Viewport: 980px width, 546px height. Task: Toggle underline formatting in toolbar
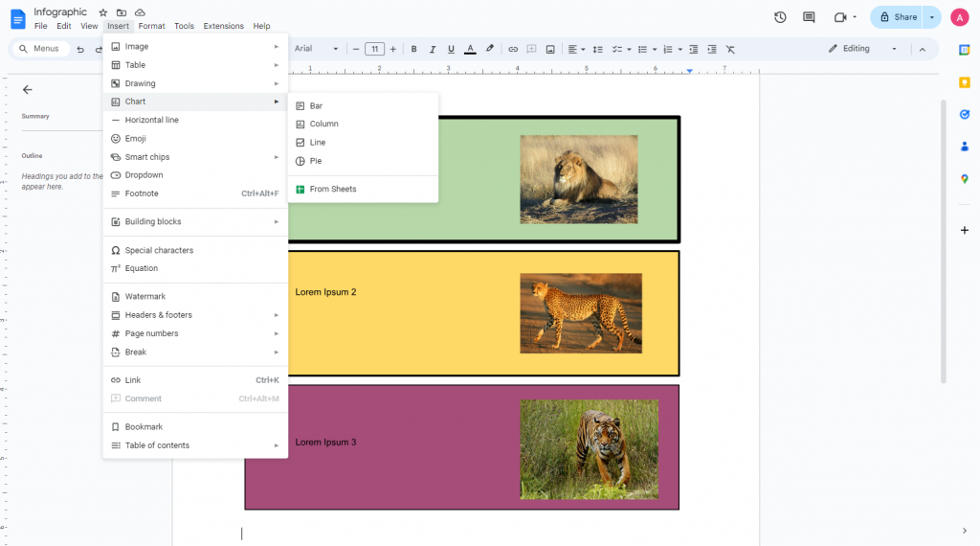click(x=451, y=49)
